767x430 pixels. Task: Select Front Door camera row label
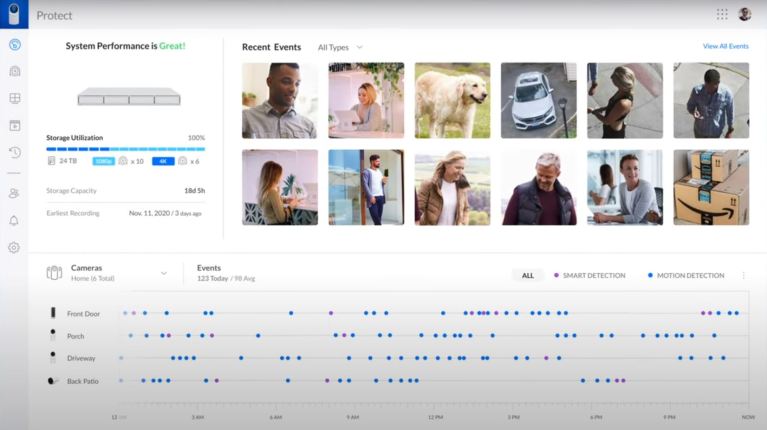point(83,314)
